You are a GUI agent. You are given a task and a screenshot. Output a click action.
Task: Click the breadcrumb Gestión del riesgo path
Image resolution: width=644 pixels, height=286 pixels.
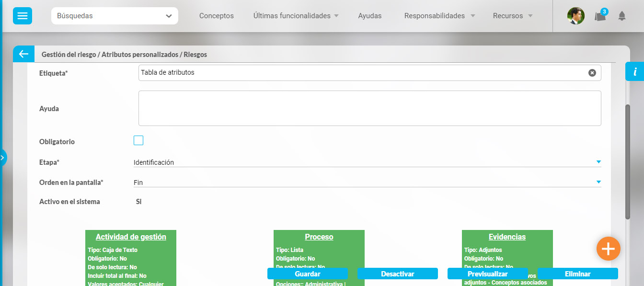[x=124, y=55]
